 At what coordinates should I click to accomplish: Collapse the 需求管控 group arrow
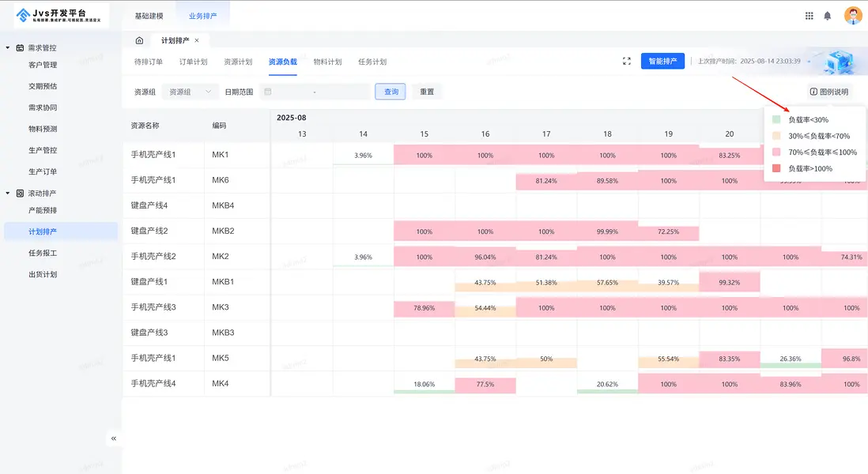point(8,48)
